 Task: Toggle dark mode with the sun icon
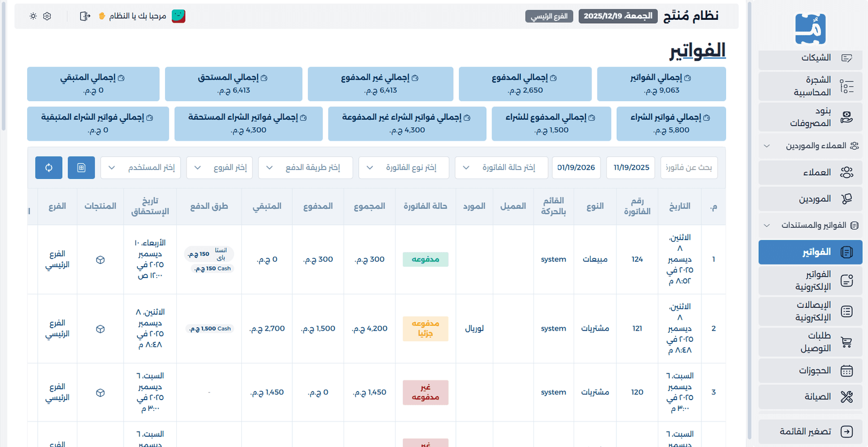[33, 16]
